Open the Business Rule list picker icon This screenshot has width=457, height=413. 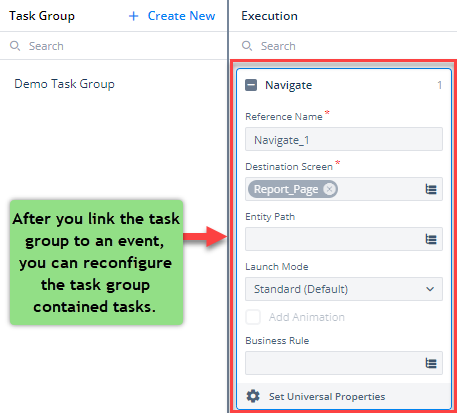tap(431, 363)
